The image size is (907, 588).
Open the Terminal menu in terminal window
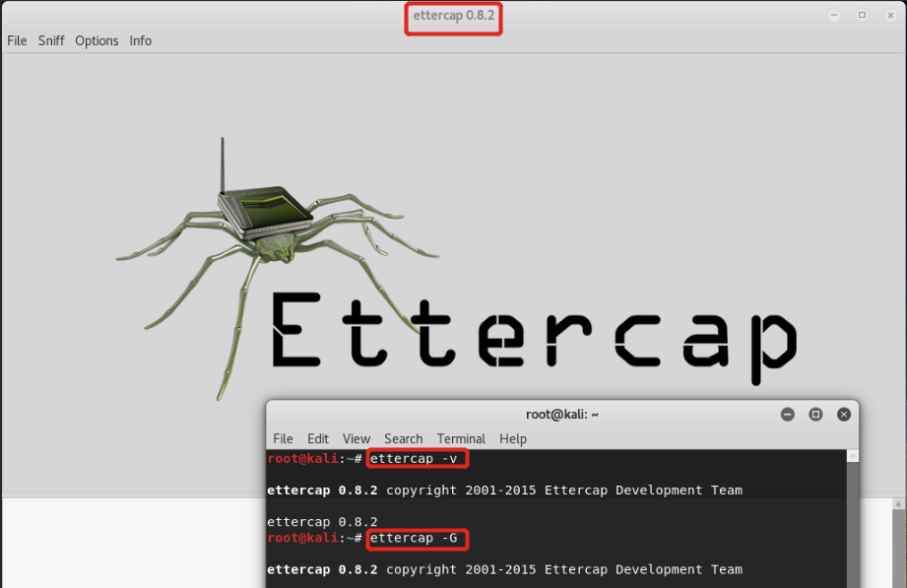click(461, 438)
